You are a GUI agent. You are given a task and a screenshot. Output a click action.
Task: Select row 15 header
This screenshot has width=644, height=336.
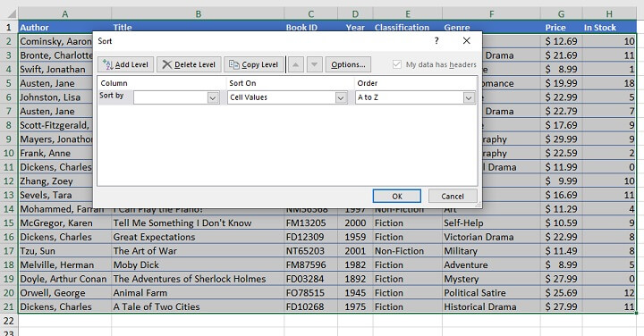(x=9, y=223)
